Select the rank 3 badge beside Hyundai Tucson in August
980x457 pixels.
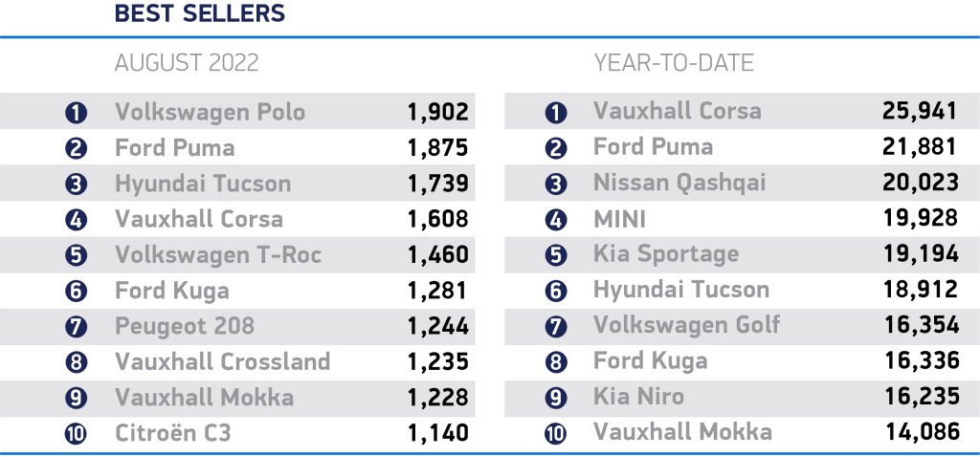pyautogui.click(x=77, y=185)
